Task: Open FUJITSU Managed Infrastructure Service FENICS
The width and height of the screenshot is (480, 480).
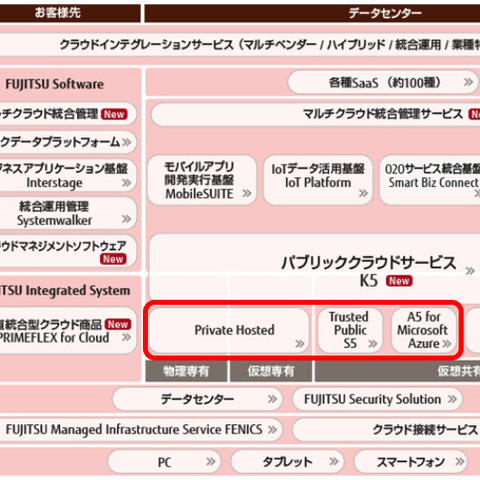Action: tap(141, 430)
